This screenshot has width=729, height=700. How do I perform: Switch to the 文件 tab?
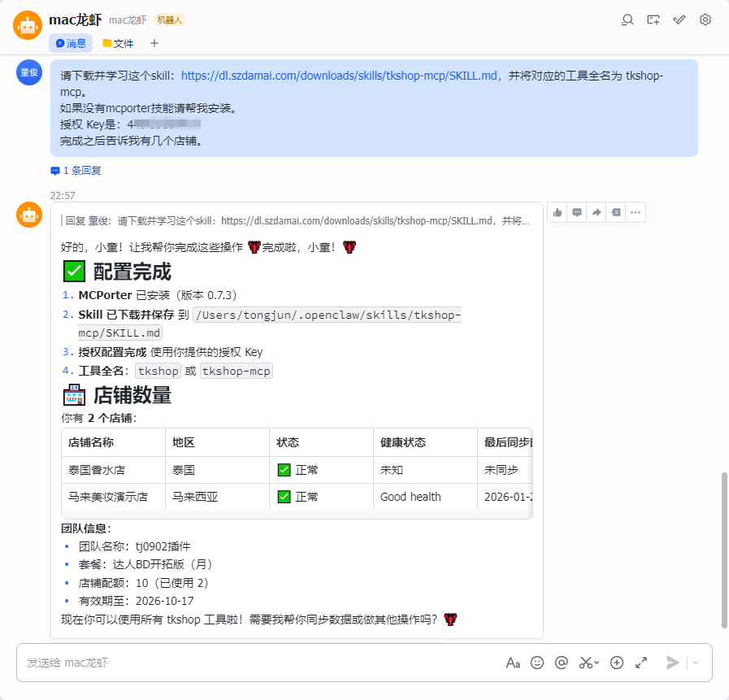(118, 43)
